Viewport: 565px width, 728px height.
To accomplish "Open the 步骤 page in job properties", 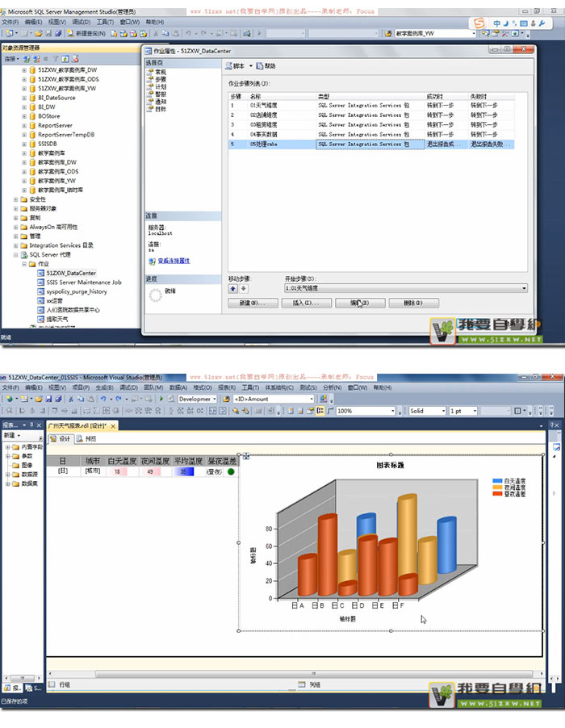I will [x=160, y=79].
